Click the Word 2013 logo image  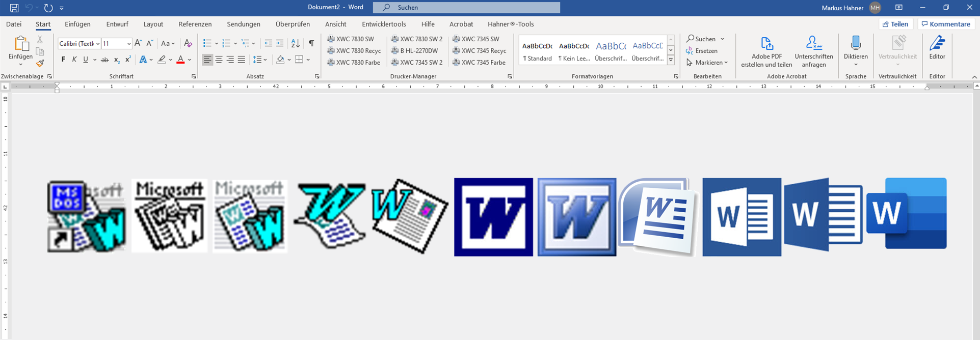pos(741,217)
